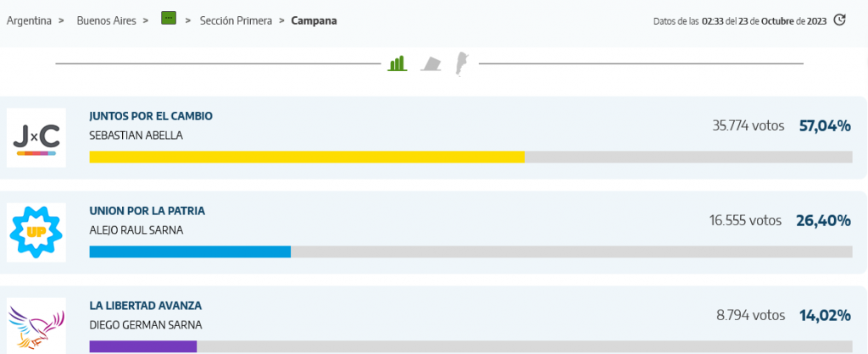Expand the green ellipsis breadcrumb button
This screenshot has width=868, height=354.
169,18
